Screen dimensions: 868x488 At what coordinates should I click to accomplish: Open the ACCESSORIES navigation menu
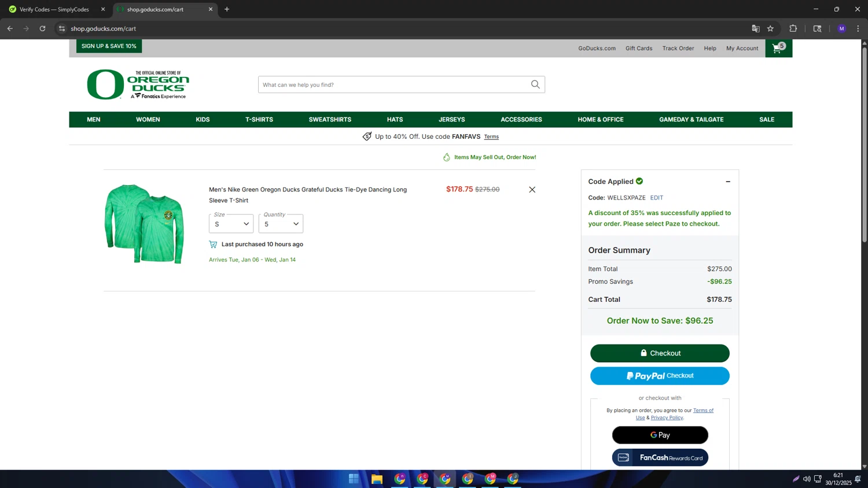(521, 120)
